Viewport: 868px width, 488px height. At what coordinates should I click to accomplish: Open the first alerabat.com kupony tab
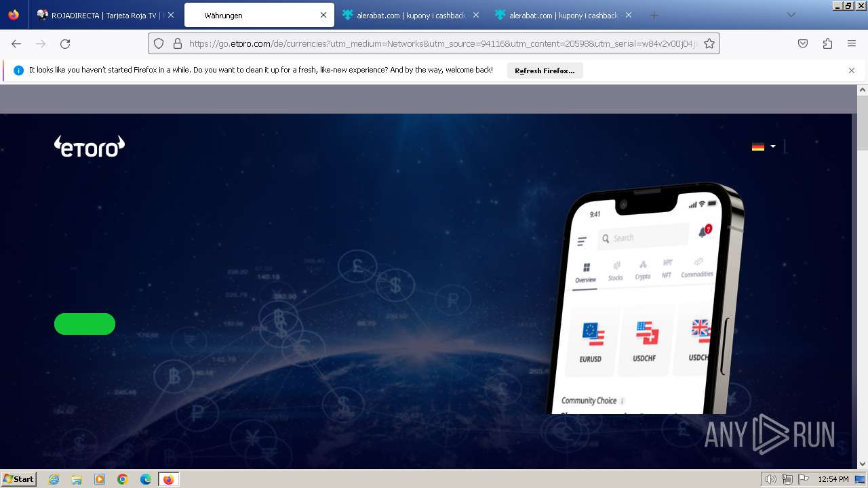pos(411,15)
